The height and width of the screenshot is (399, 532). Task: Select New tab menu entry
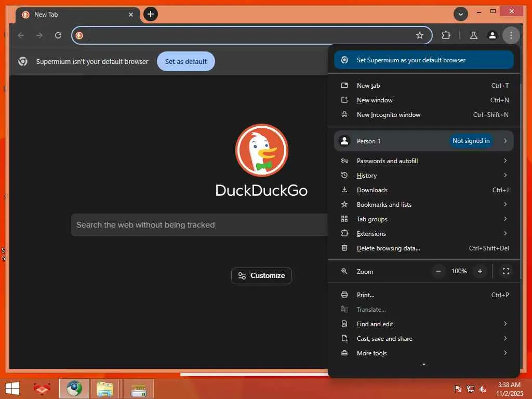click(424, 86)
